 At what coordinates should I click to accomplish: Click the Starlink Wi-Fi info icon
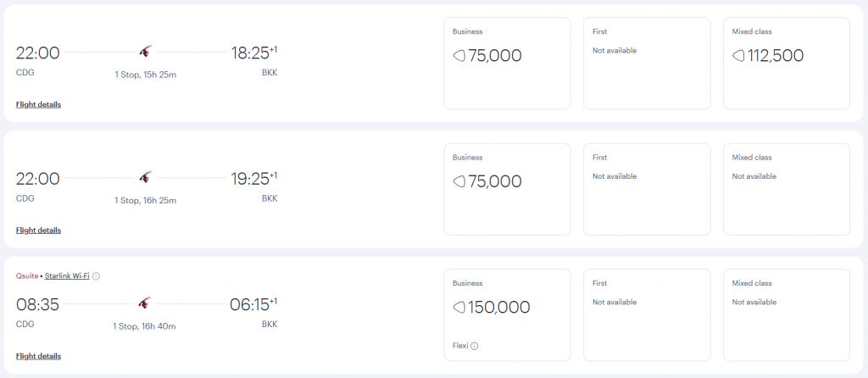click(x=96, y=276)
